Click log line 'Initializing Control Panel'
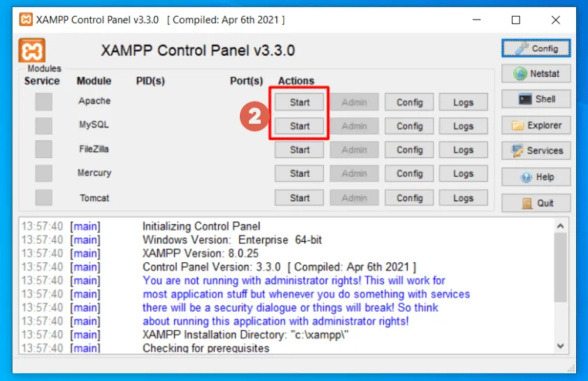This screenshot has height=381, width=588. point(201,226)
